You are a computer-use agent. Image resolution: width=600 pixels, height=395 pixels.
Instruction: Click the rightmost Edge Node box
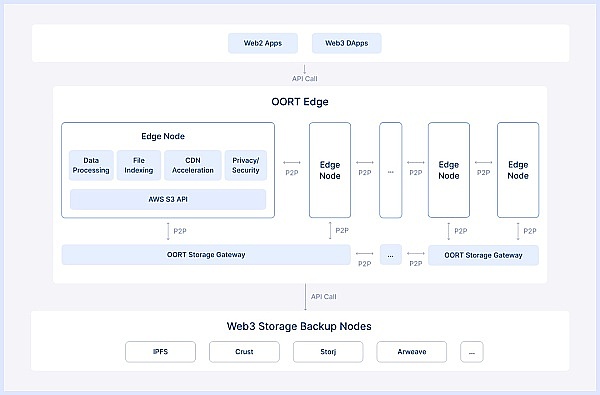[518, 170]
